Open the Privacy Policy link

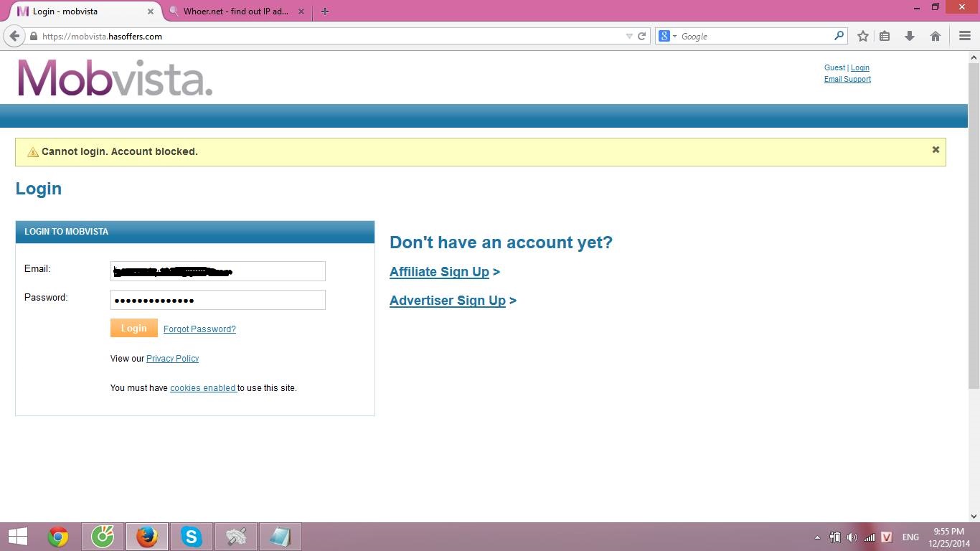[x=172, y=359]
